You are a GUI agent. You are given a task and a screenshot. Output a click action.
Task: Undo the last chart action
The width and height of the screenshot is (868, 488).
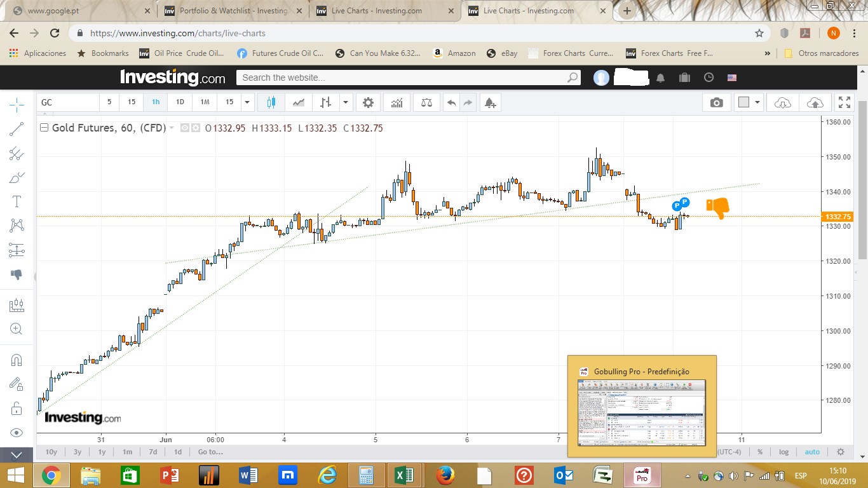coord(451,102)
